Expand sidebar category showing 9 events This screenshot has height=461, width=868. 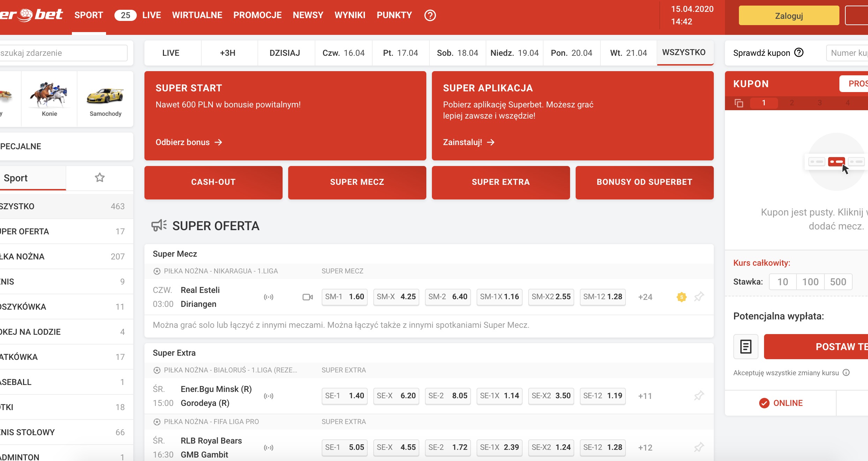66,282
